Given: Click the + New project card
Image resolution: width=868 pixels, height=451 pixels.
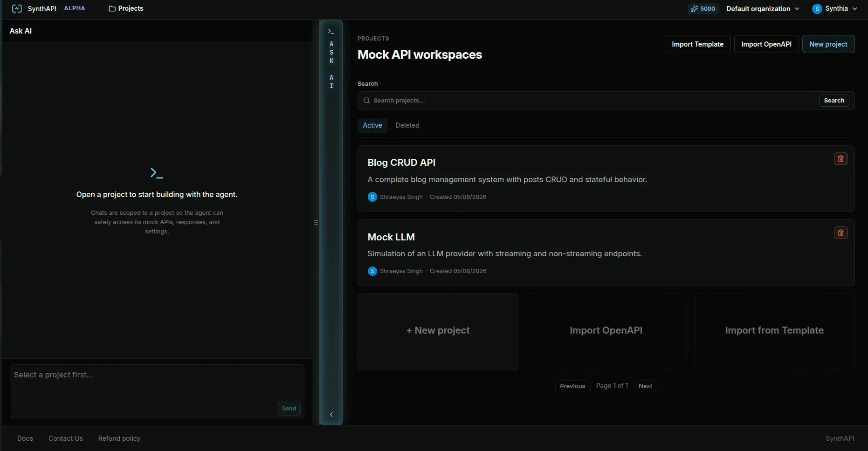Looking at the screenshot, I should [x=438, y=332].
